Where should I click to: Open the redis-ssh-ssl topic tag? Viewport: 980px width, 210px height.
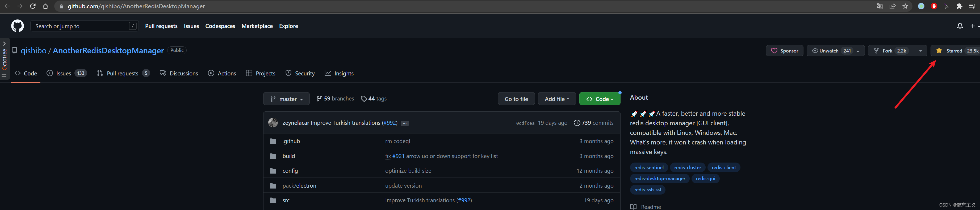[x=647, y=190]
